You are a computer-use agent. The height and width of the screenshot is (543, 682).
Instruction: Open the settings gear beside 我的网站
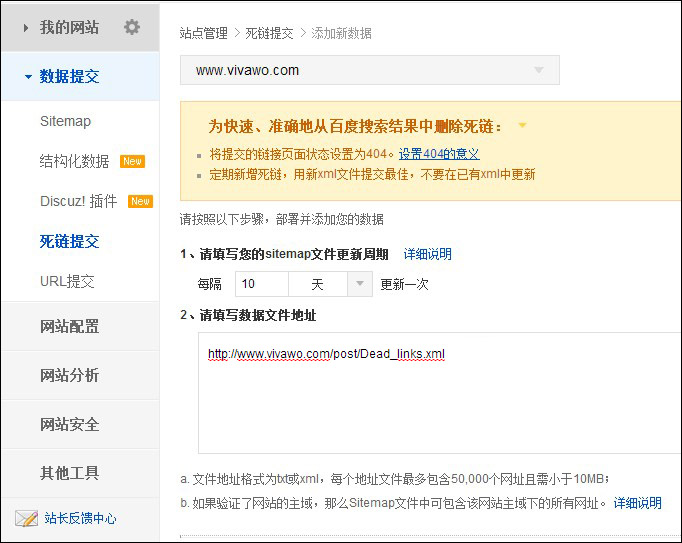(x=132, y=27)
